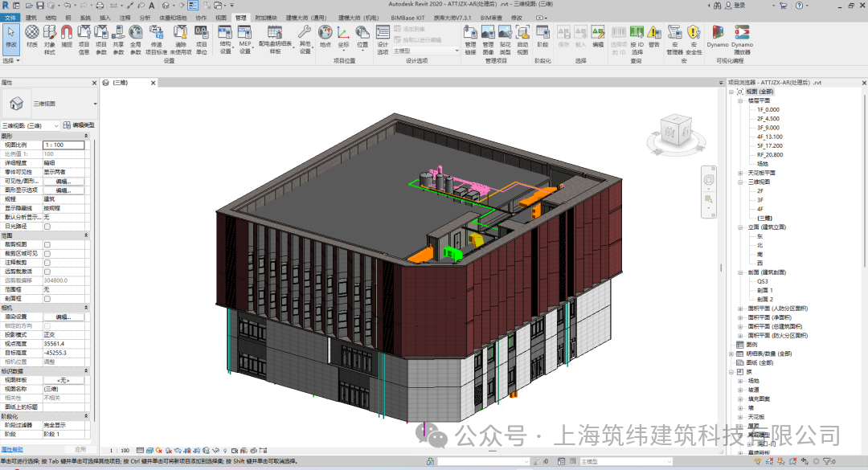
Task: Open the 警告 (Warnings) review icon
Action: coord(654,37)
